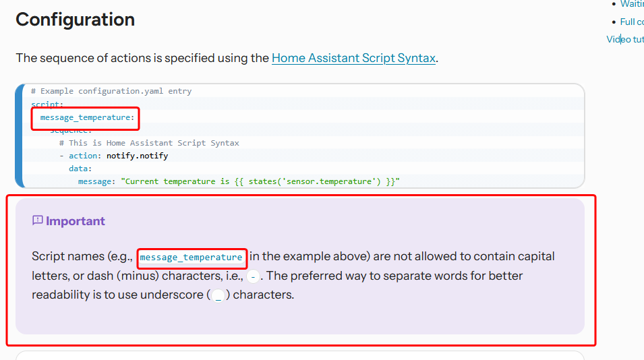Click the "# Example configuration.yaml entry" comment line
The width and height of the screenshot is (644, 360).
pos(111,91)
